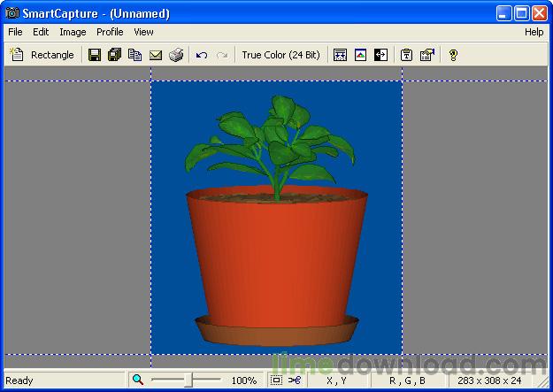Click the new capture icon beside Rectangle
Image resolution: width=553 pixels, height=392 pixels.
point(16,55)
